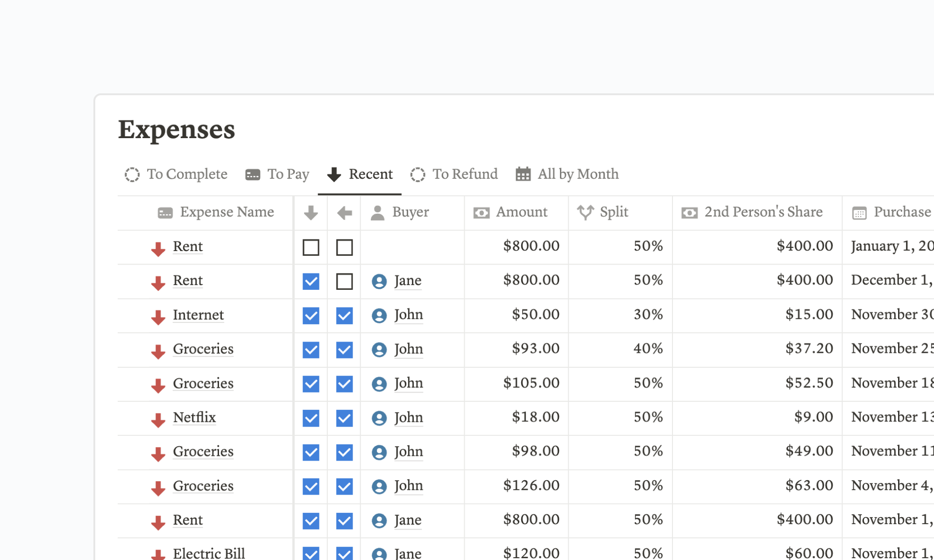934x560 pixels.
Task: Click the person icon next to Jane's Rent entry
Action: 379,281
